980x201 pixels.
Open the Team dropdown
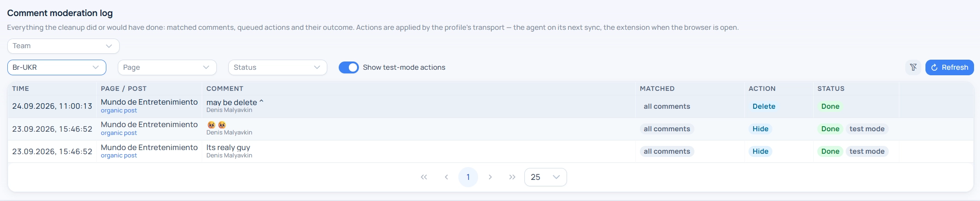[x=63, y=46]
